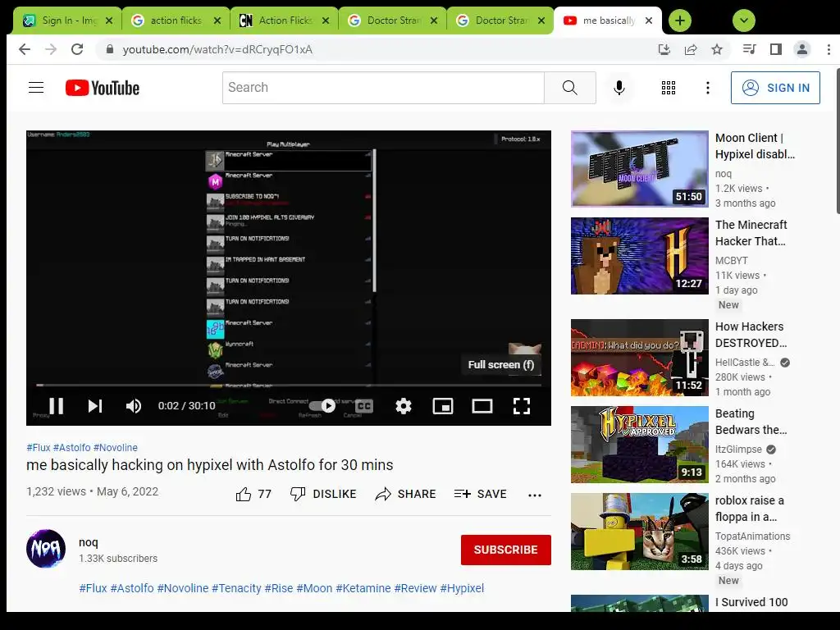Subscribe to the noq channel

pos(505,550)
